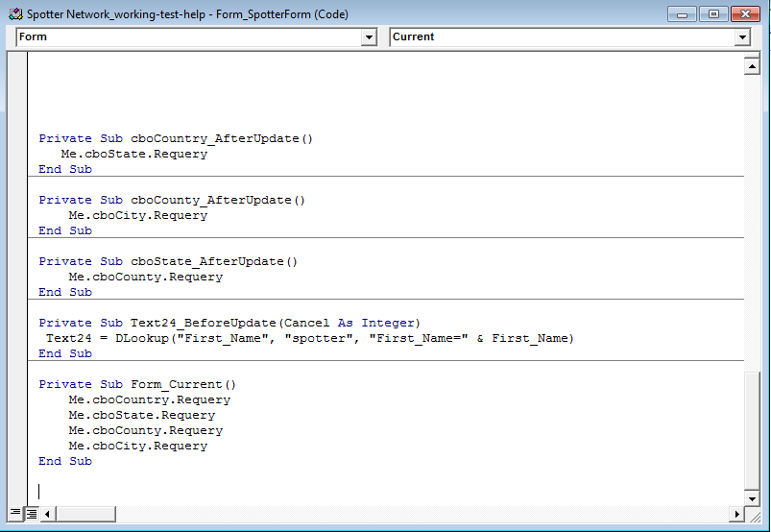
Task: Open the Current procedure dropdown arrow
Action: (742, 36)
